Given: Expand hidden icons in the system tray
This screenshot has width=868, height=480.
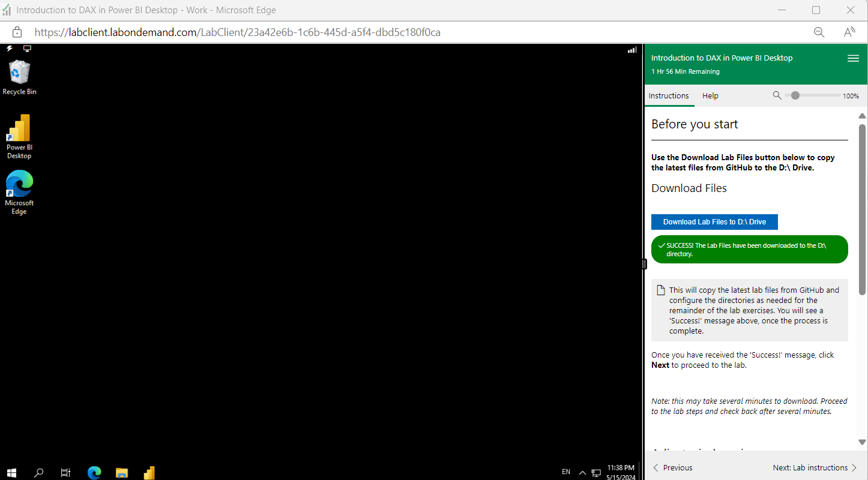Looking at the screenshot, I should coord(582,473).
